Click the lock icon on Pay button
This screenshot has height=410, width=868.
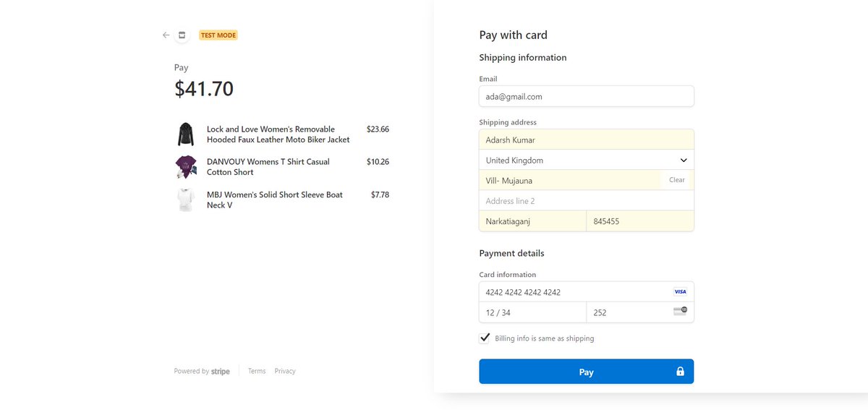680,371
